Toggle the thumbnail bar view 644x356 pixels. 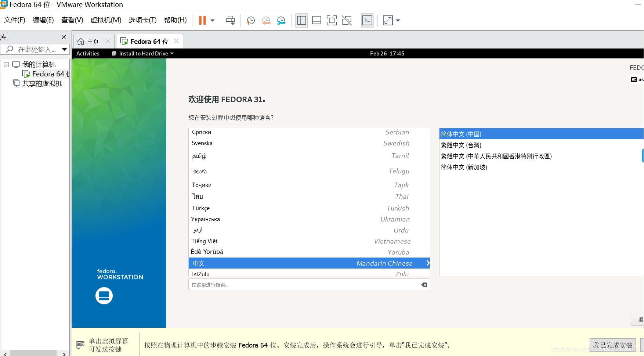coord(316,21)
